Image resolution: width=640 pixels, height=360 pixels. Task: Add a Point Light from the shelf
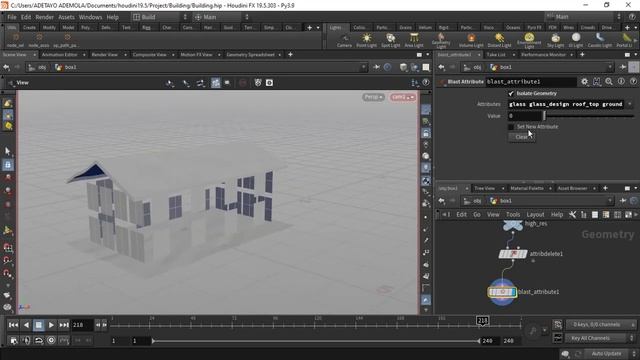(366, 40)
